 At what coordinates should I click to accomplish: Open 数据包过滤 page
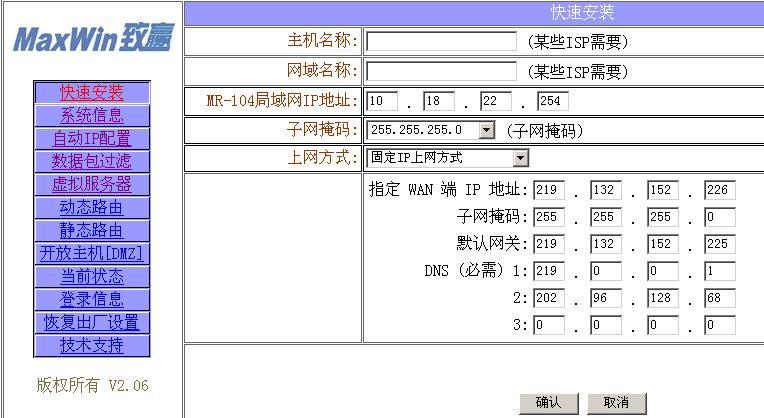coord(91,161)
